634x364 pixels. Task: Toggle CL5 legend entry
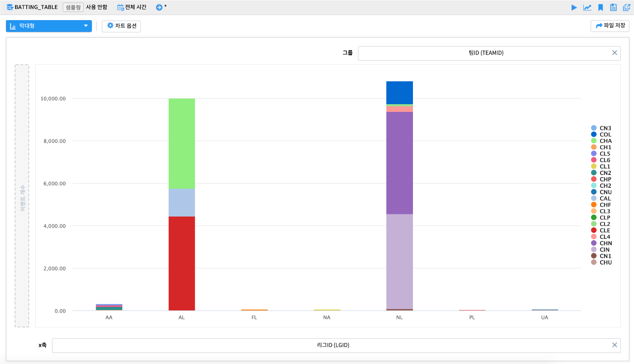click(x=601, y=154)
